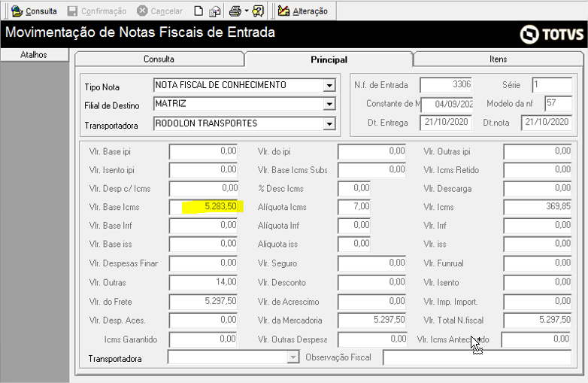Image resolution: width=588 pixels, height=383 pixels.
Task: Click the Vlr. de Acrescimo field
Action: point(371,302)
